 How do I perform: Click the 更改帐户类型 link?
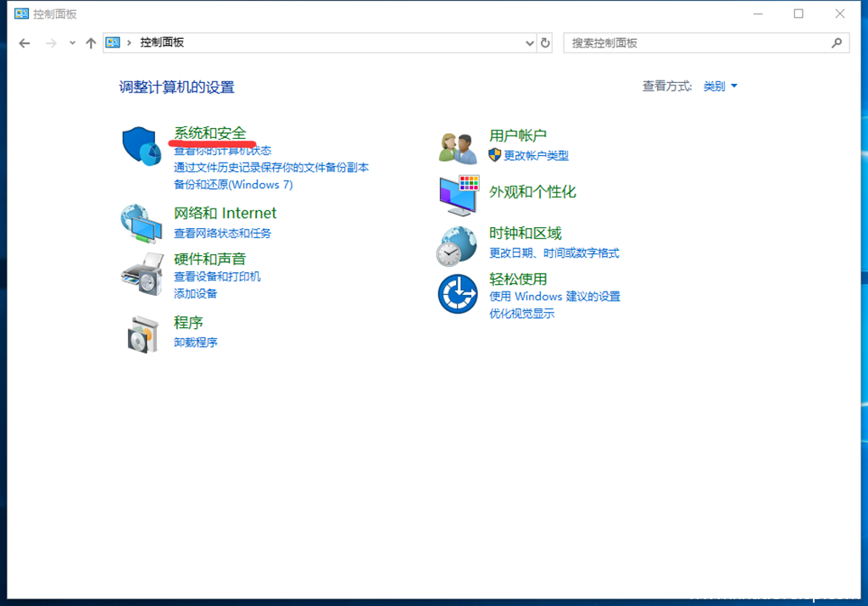tap(536, 155)
